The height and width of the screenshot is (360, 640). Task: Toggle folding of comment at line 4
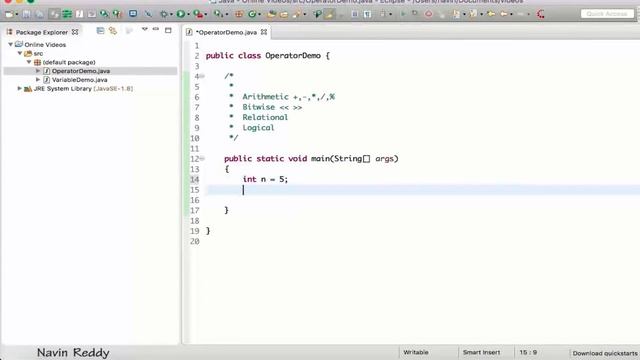202,76
